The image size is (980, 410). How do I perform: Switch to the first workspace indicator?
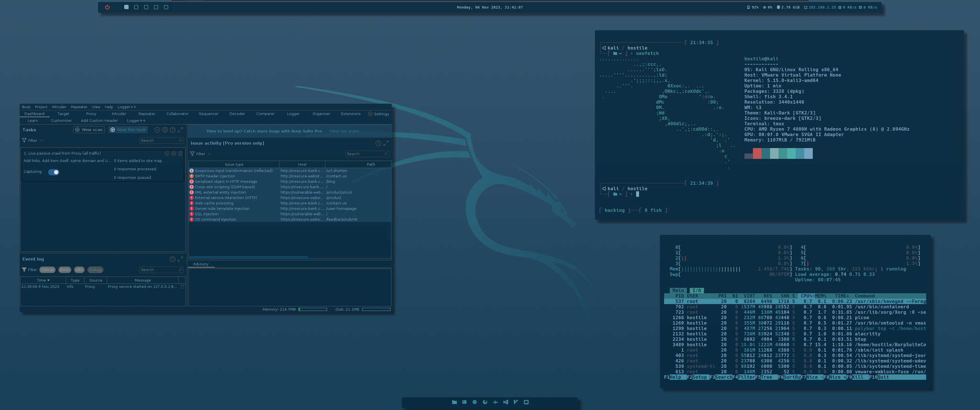click(x=126, y=7)
